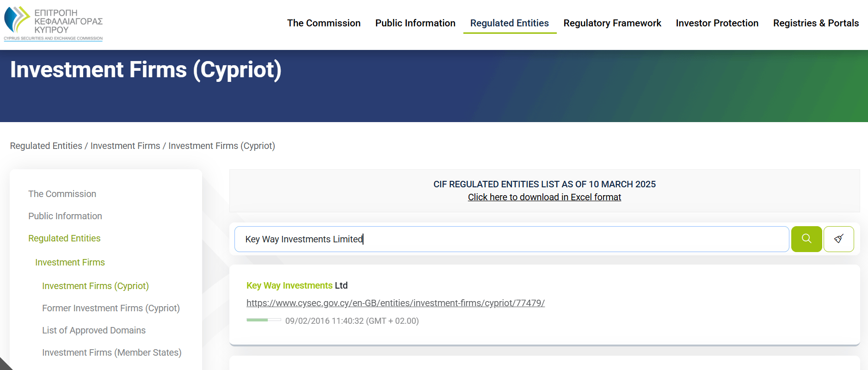Open Regulatory Framework top menu
The height and width of the screenshot is (370, 868).
(612, 23)
